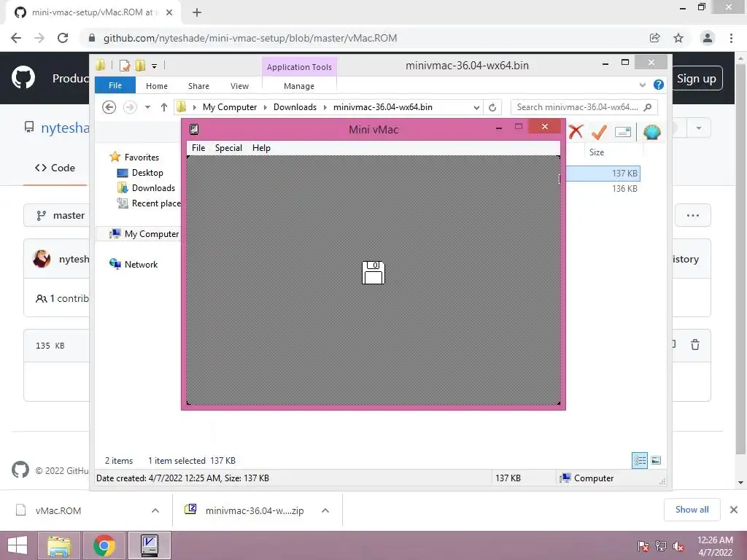Open Downloads in navigation pane
Viewport: 747px width, 560px height.
pos(153,188)
